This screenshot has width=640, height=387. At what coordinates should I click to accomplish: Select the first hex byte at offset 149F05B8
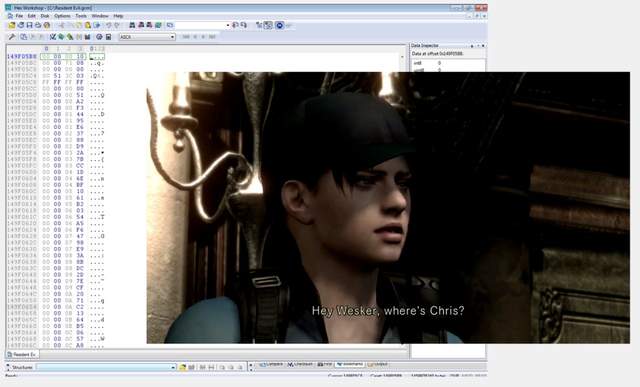(x=46, y=56)
